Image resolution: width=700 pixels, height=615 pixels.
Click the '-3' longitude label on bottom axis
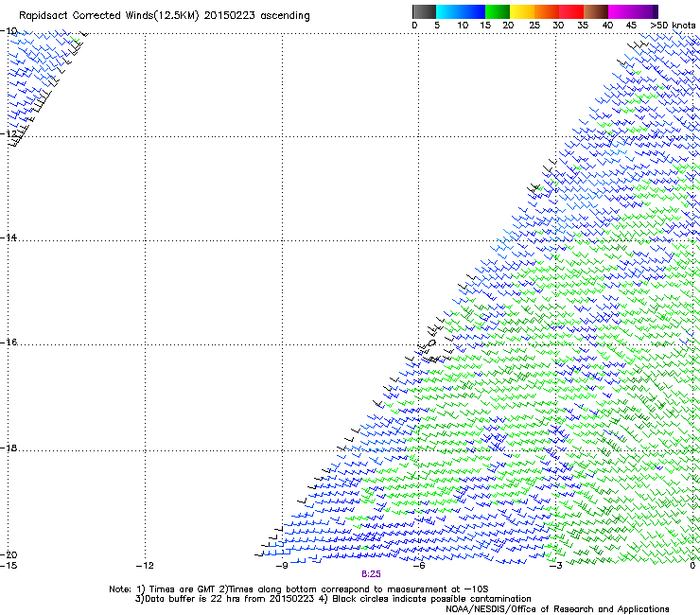point(556,566)
